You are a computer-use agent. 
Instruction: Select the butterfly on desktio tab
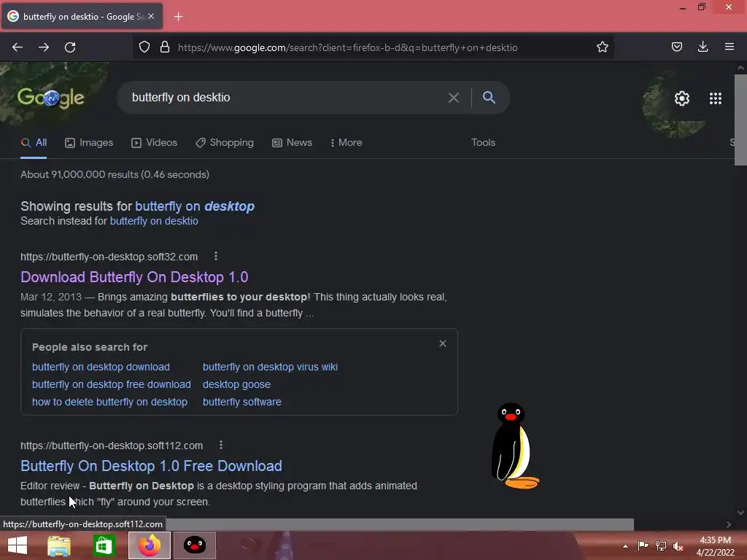(82, 16)
